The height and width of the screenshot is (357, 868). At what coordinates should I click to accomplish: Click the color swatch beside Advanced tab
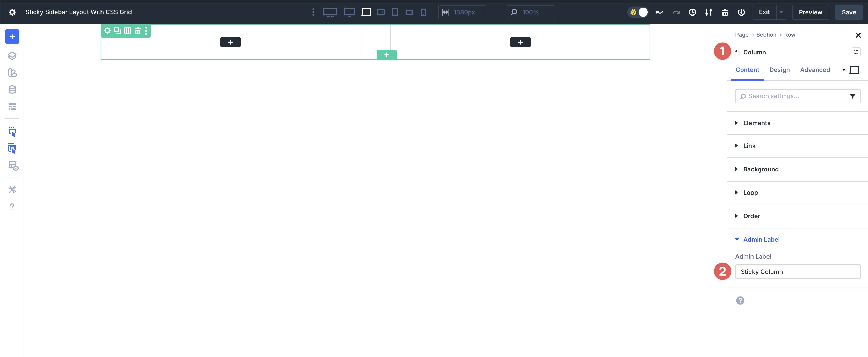[x=855, y=69]
